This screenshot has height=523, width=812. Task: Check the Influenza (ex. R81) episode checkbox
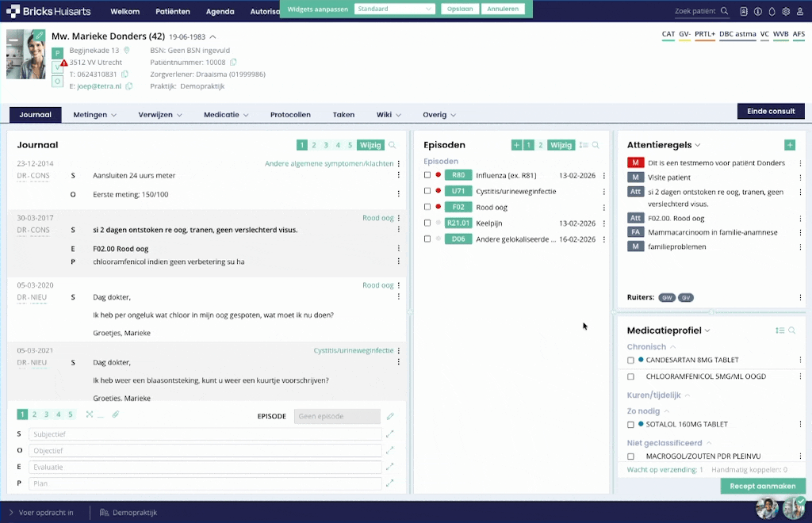click(427, 175)
